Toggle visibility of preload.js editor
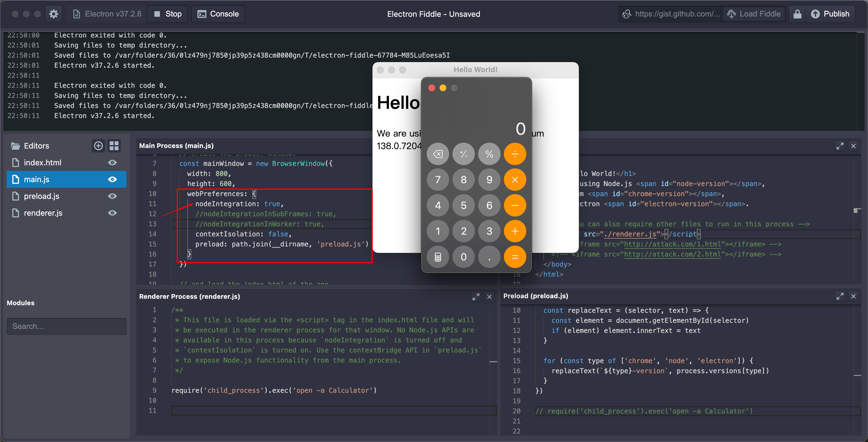868x442 pixels. (x=112, y=196)
